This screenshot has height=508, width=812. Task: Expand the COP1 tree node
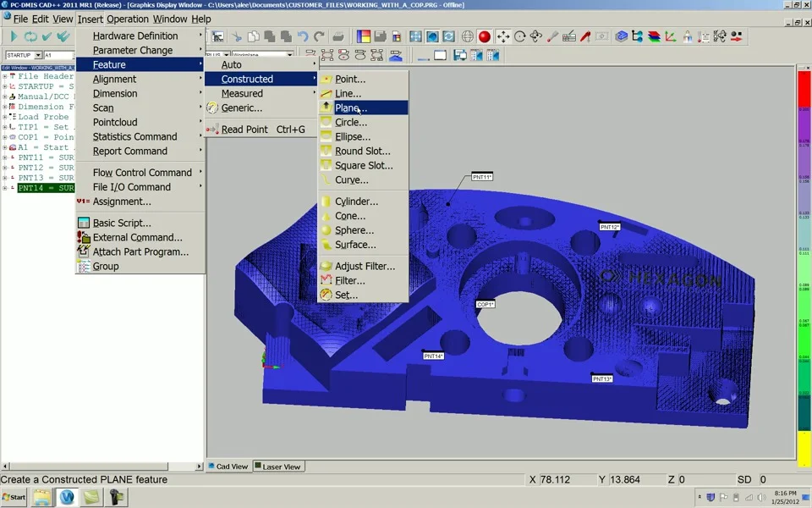point(5,137)
